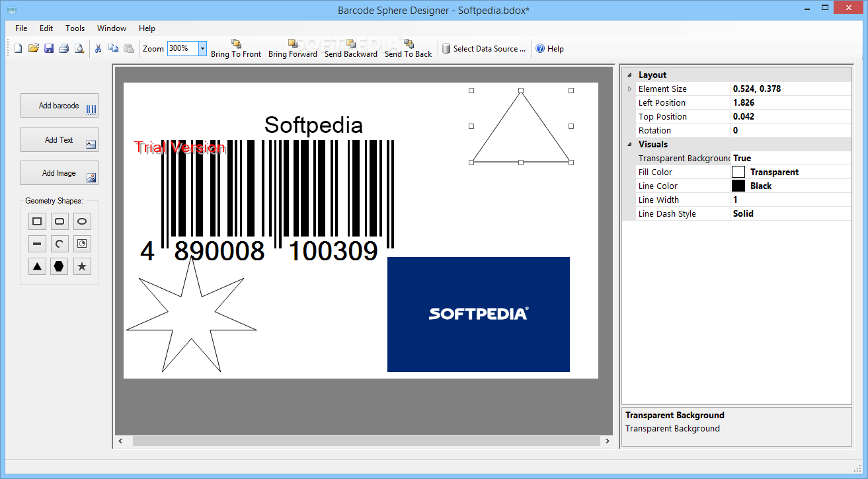Cut the selection with the scissors icon
This screenshot has height=479, width=868.
[x=99, y=48]
